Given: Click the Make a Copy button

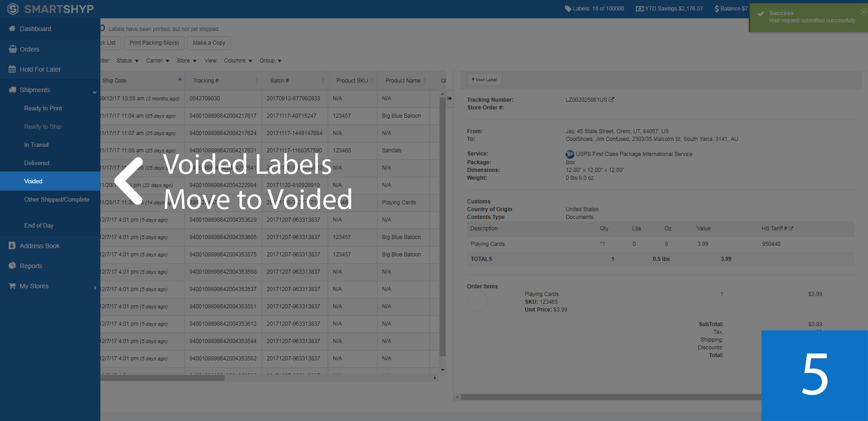Looking at the screenshot, I should click(209, 43).
